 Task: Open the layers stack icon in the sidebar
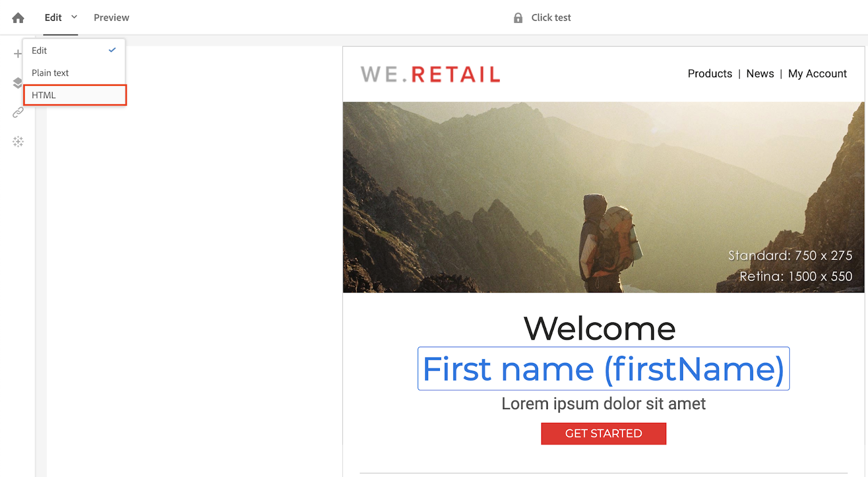pyautogui.click(x=18, y=83)
